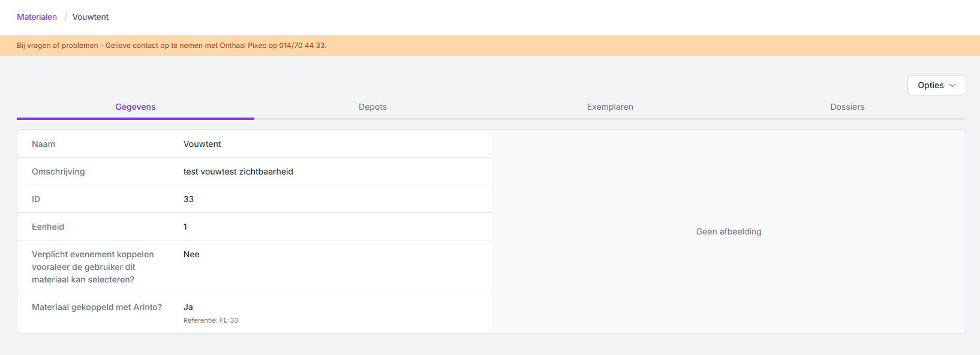This screenshot has height=355, width=980.
Task: Click the Ja value for Arinto link
Action: coord(188,307)
